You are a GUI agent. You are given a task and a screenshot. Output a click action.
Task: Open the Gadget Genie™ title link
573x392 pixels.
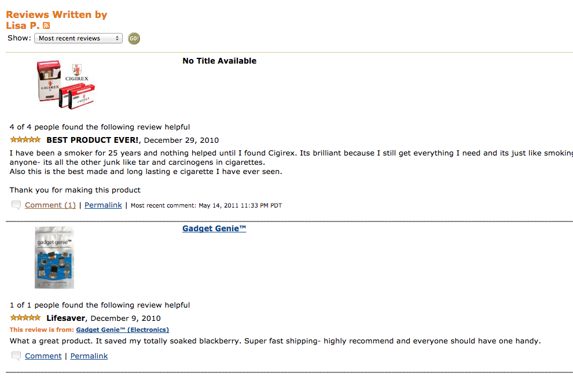pyautogui.click(x=214, y=228)
